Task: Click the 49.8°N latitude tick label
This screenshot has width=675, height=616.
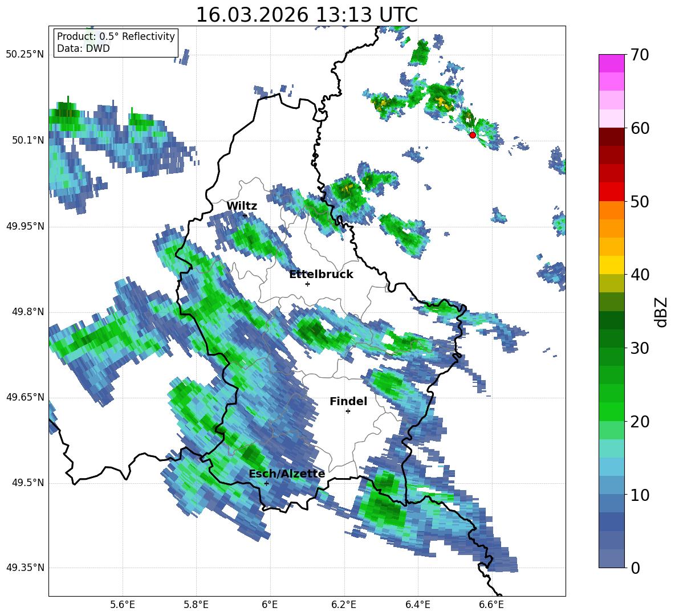Action: (28, 312)
